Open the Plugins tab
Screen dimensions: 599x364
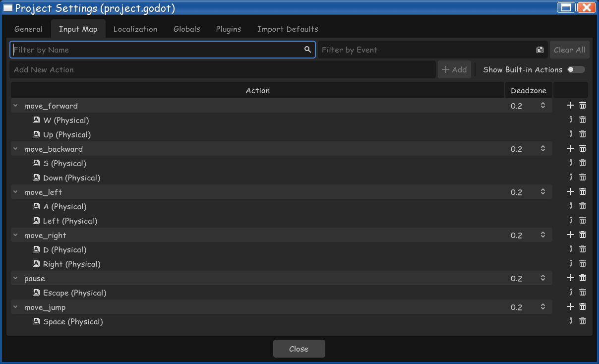pyautogui.click(x=228, y=29)
